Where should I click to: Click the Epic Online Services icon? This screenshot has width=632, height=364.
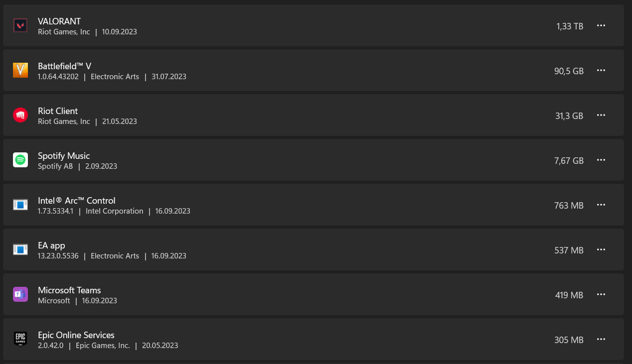tap(20, 340)
